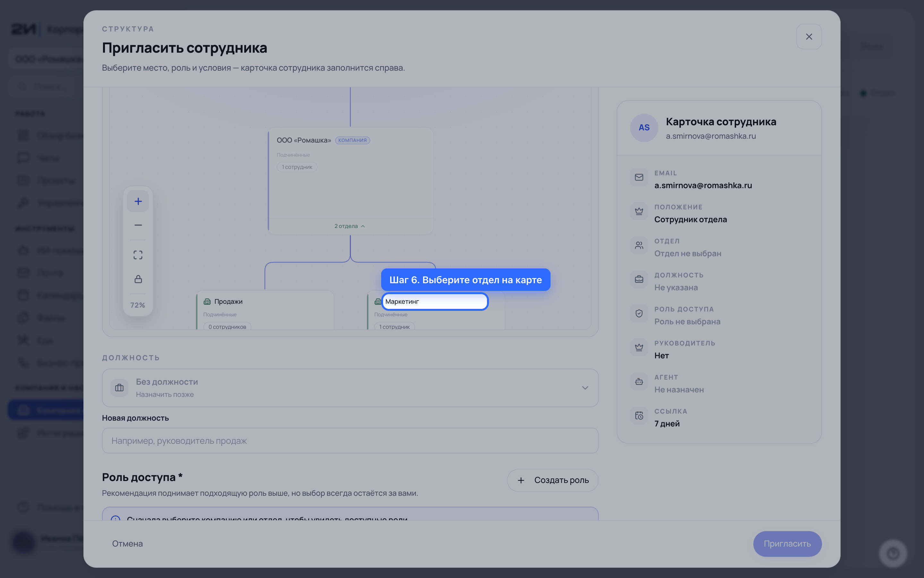This screenshot has width=924, height=578.
Task: Open the Без должности dropdown chevron
Action: tap(585, 388)
